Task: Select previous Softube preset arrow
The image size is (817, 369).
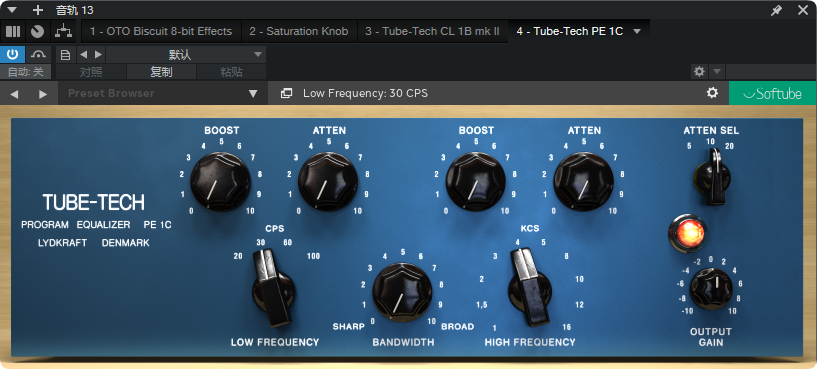Action: click(14, 94)
